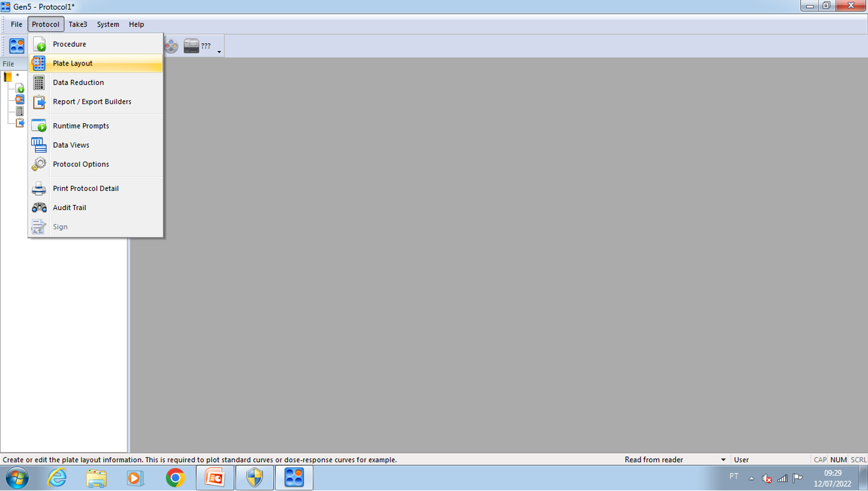The width and height of the screenshot is (868, 491).
Task: Switch to PowerPoint on the taskbar
Action: tap(215, 478)
